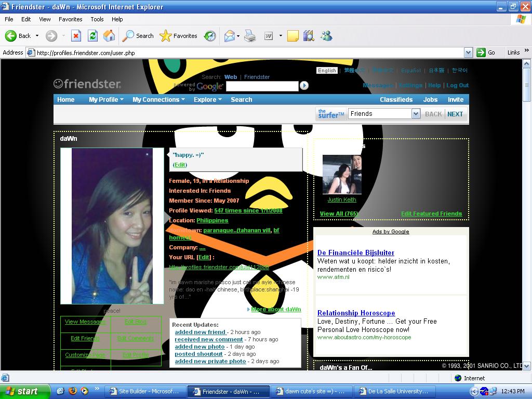Expand the My Connections menu

[158, 99]
